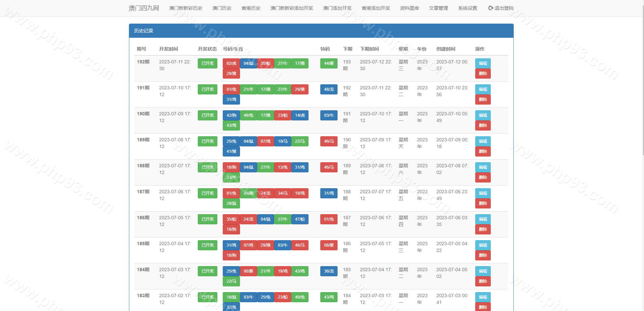Image resolution: width=644 pixels, height=311 pixels.
Task: Click the 44/猴 special number badge
Action: pyautogui.click(x=329, y=63)
